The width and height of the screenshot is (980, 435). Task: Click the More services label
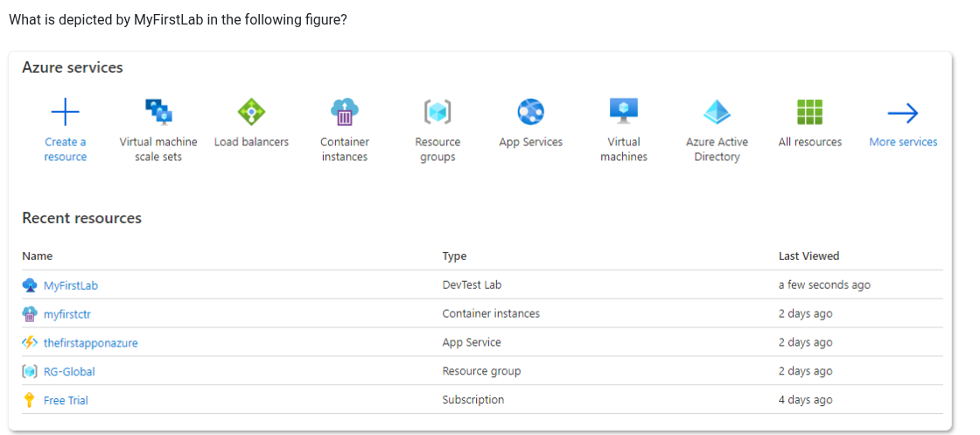point(903,142)
